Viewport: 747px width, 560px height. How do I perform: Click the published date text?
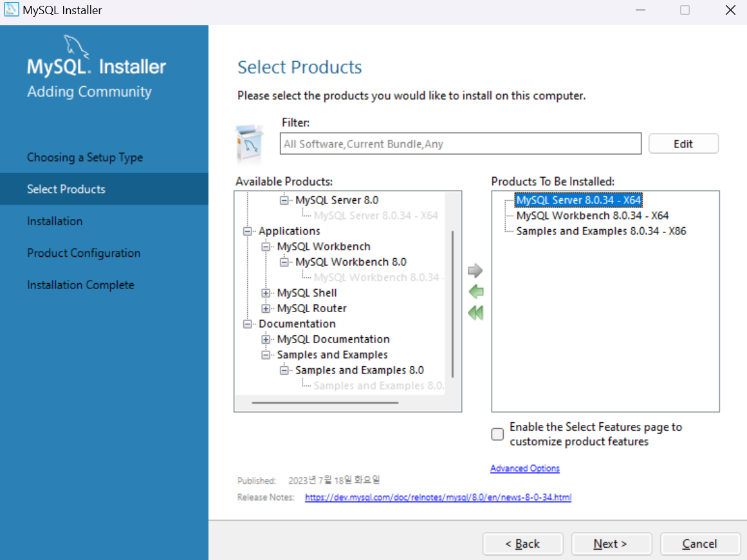click(334, 480)
